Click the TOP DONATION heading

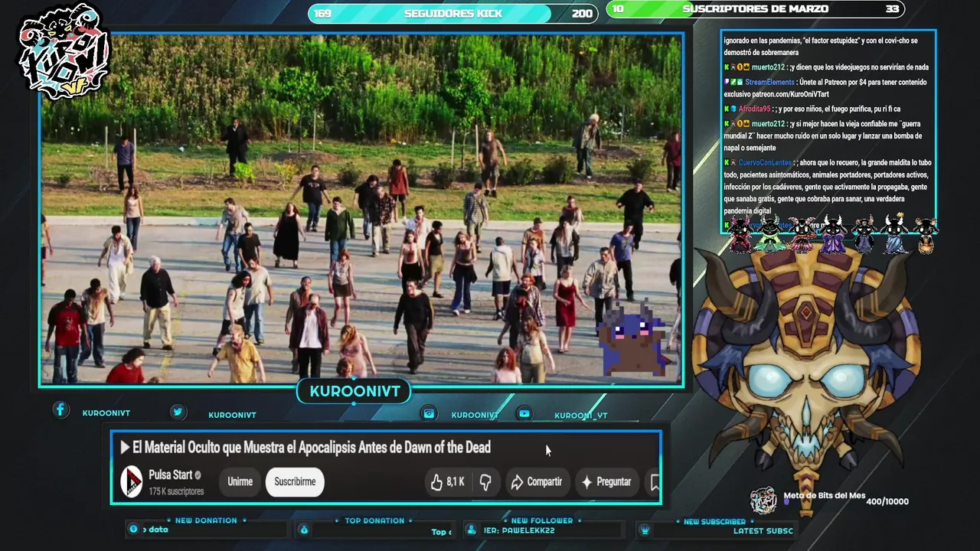(x=374, y=520)
